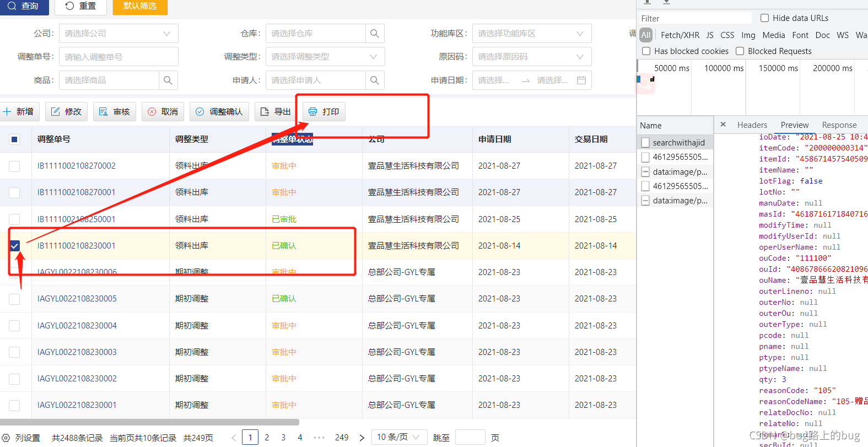Check the row IAGYL0022108230002 checkbox
The height and width of the screenshot is (447, 868).
click(x=15, y=379)
